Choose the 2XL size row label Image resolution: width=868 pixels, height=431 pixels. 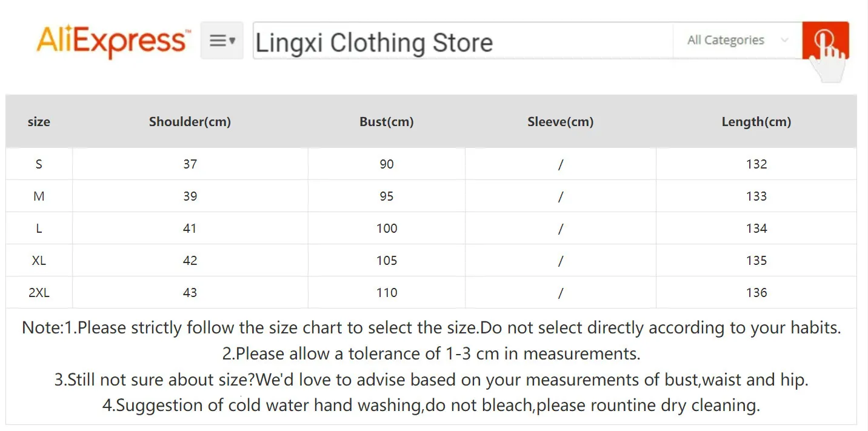click(x=39, y=293)
